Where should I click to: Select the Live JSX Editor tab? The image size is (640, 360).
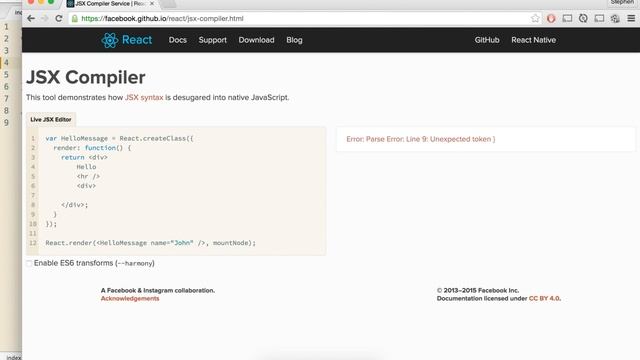coord(51,120)
